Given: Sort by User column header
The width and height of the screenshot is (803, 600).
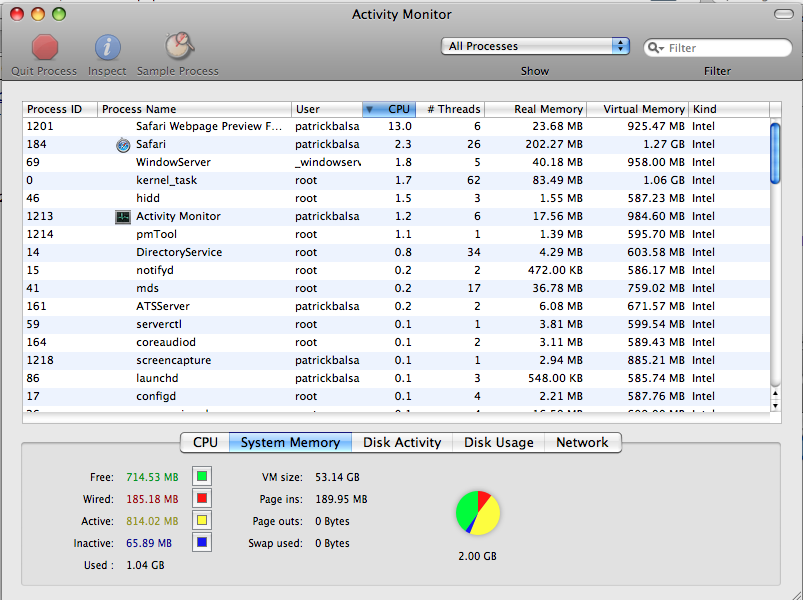Looking at the screenshot, I should (x=327, y=110).
